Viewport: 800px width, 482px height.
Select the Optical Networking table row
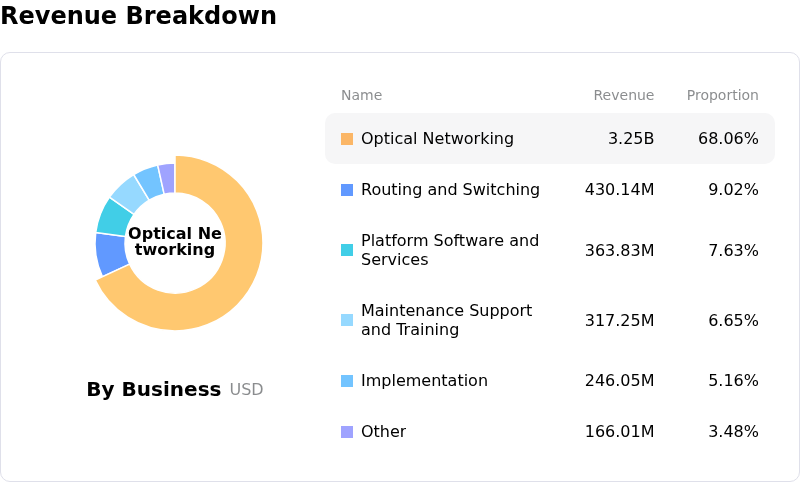(549, 139)
